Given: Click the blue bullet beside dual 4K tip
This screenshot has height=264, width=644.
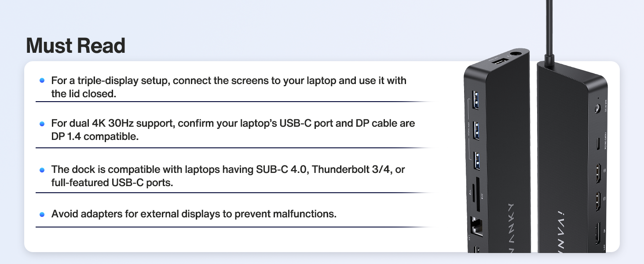Looking at the screenshot, I should click(42, 124).
